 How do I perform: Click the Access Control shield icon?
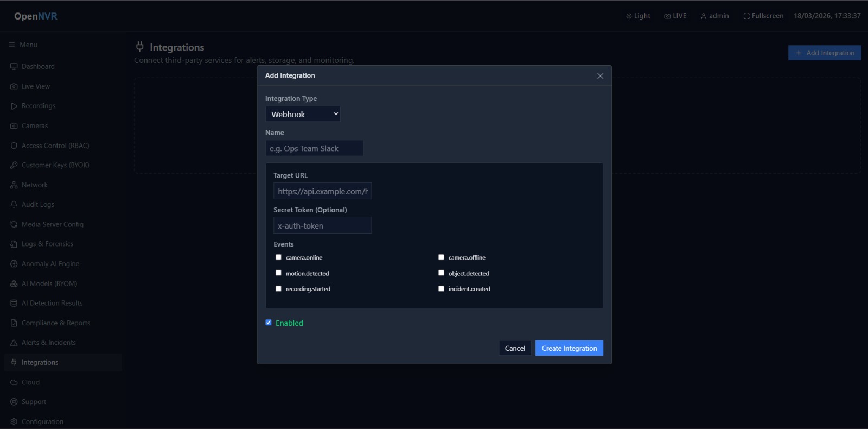coord(14,146)
